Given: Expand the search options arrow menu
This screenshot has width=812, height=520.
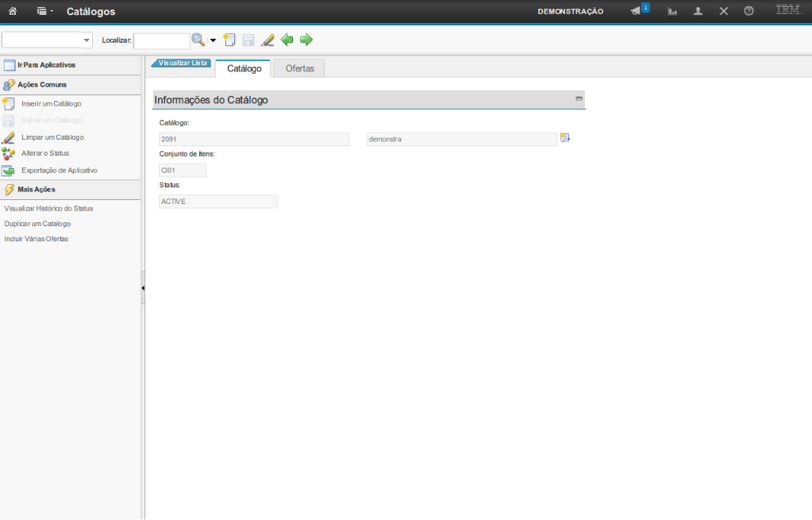Looking at the screenshot, I should point(213,40).
